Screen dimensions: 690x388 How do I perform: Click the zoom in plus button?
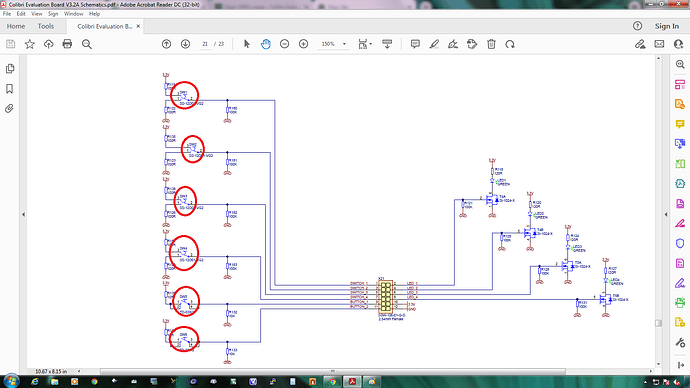click(x=303, y=44)
